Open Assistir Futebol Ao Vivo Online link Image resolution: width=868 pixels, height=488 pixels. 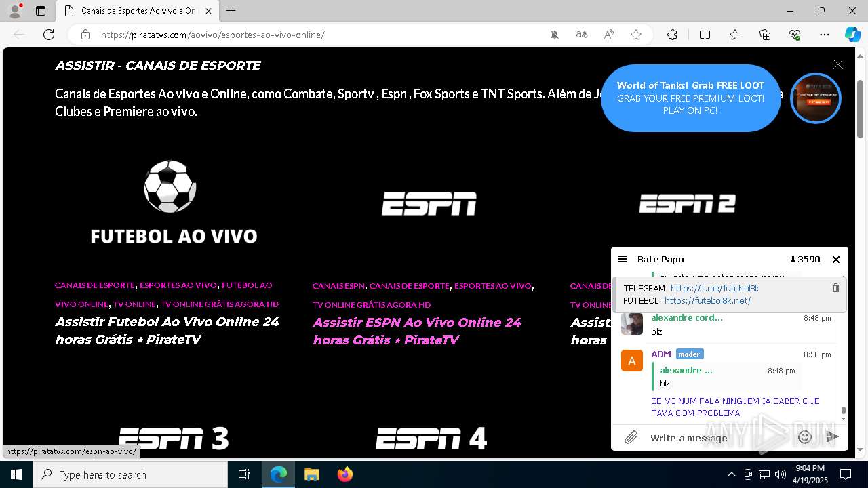[x=167, y=330]
